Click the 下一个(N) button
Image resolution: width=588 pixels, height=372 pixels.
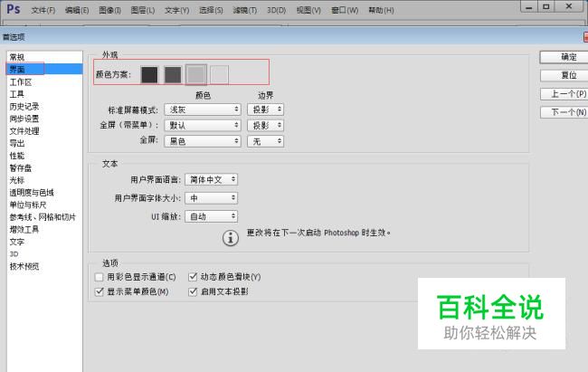[x=564, y=112]
